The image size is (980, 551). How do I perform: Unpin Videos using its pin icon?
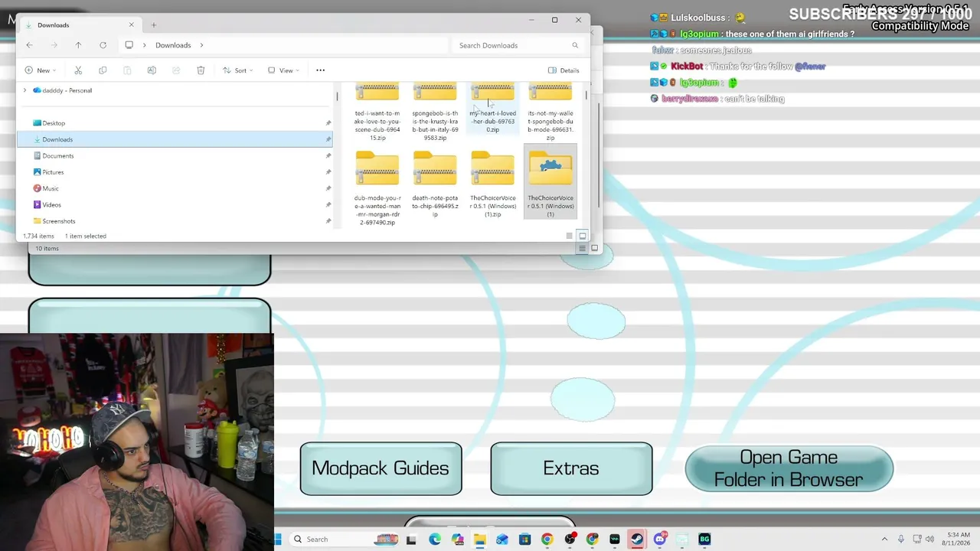(x=328, y=205)
